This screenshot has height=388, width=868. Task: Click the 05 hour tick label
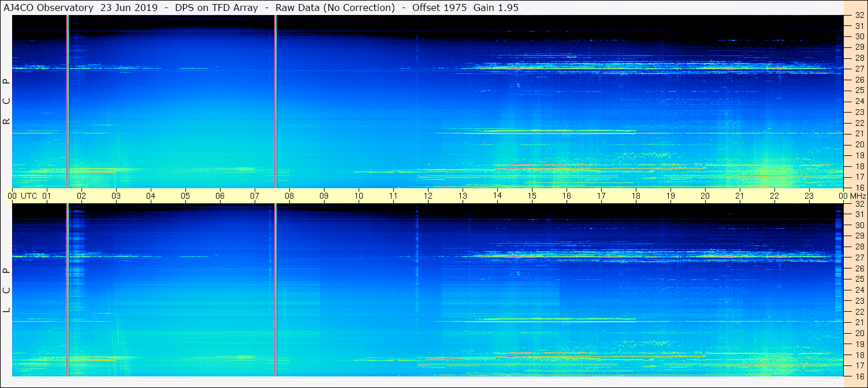pyautogui.click(x=185, y=196)
